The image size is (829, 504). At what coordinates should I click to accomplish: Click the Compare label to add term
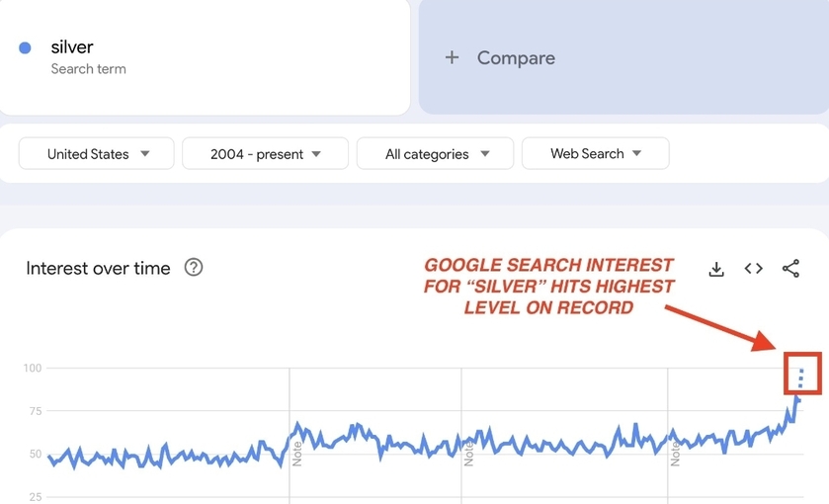click(516, 58)
